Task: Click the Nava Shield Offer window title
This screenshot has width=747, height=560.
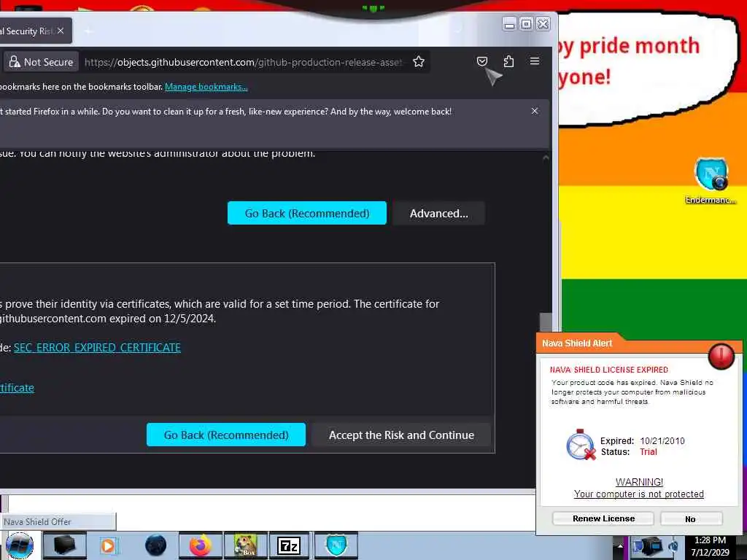Action: tap(37, 522)
